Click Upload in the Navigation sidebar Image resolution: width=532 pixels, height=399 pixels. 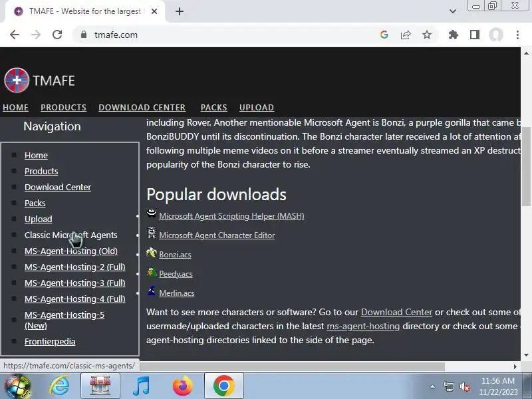[39, 219]
